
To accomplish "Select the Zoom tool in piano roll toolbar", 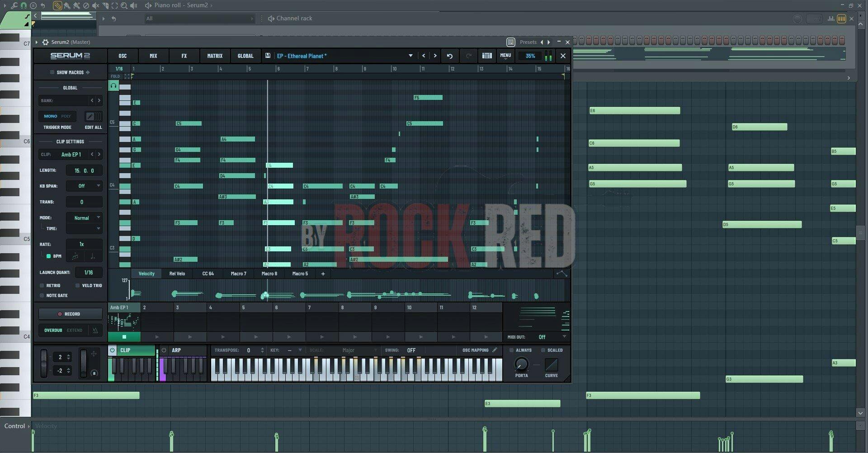I will pos(124,5).
